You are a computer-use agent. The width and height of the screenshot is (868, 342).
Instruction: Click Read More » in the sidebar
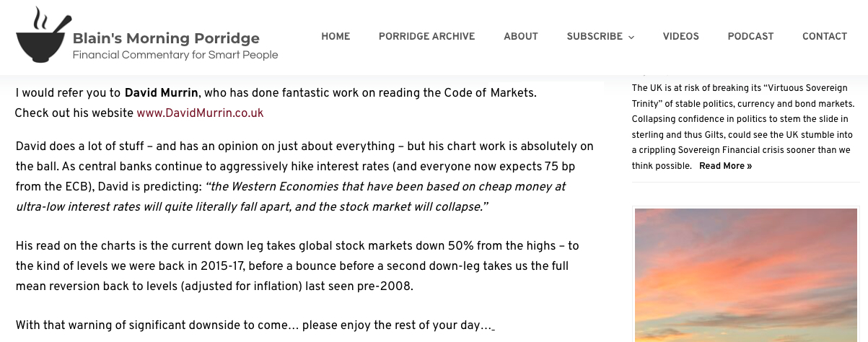(725, 166)
